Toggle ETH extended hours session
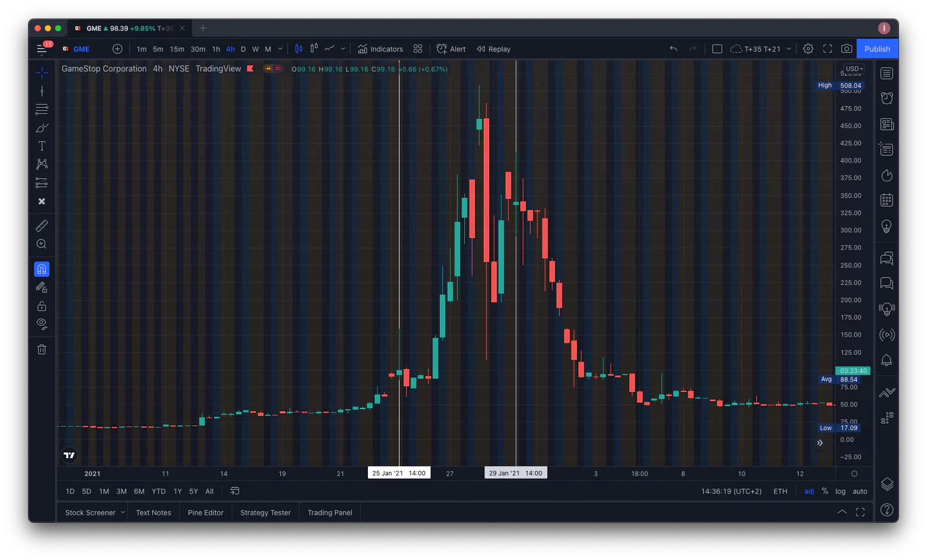 tap(780, 491)
